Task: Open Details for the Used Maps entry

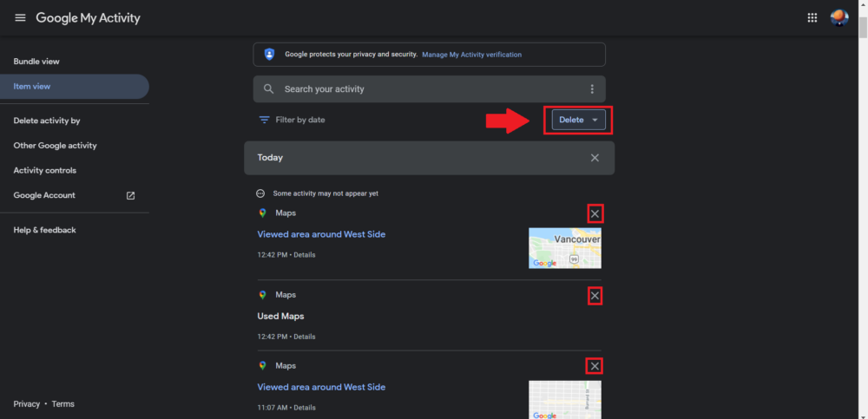Action: tap(305, 337)
